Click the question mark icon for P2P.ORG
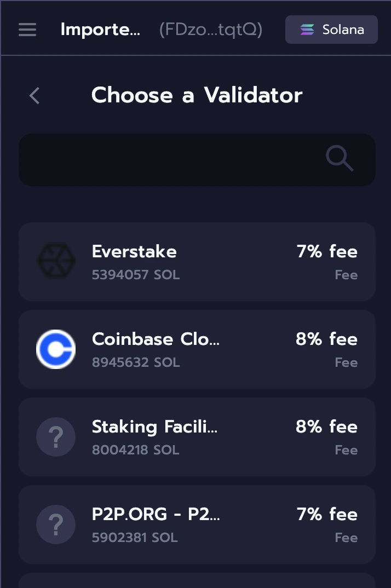 coord(56,524)
